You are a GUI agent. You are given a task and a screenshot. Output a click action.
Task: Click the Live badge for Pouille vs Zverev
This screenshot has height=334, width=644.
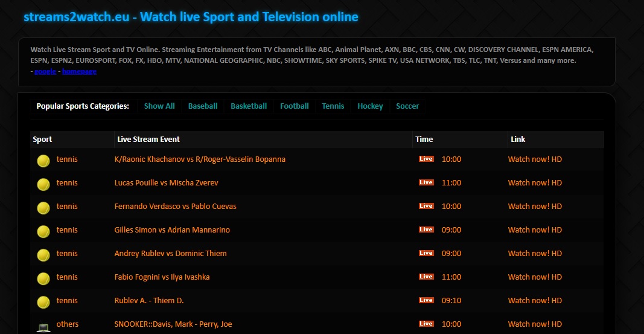pos(426,182)
